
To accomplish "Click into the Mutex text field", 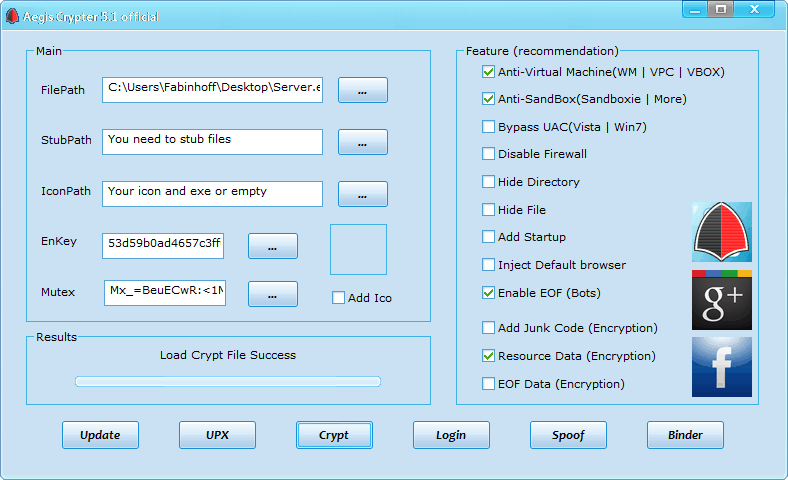I will (165, 293).
